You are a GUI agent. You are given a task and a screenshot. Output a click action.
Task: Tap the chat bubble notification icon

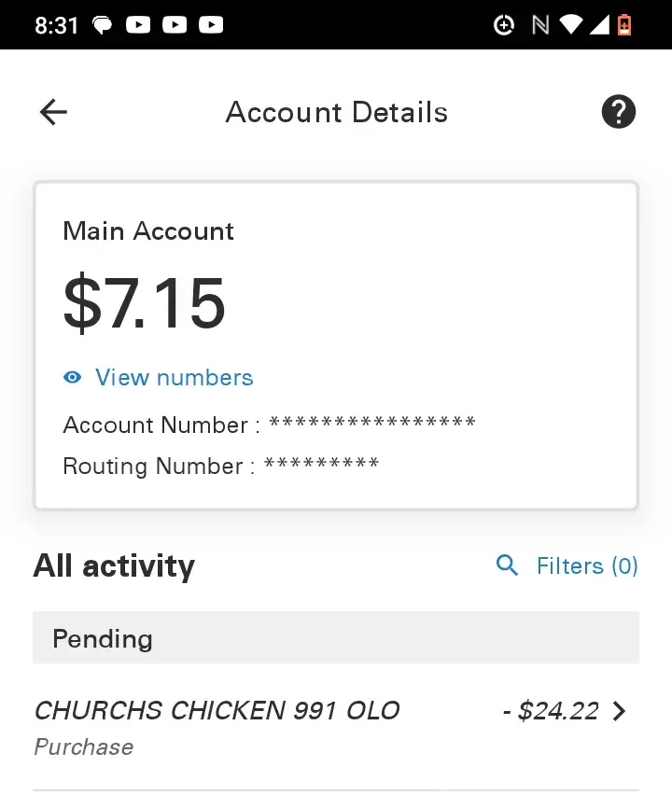click(x=102, y=25)
